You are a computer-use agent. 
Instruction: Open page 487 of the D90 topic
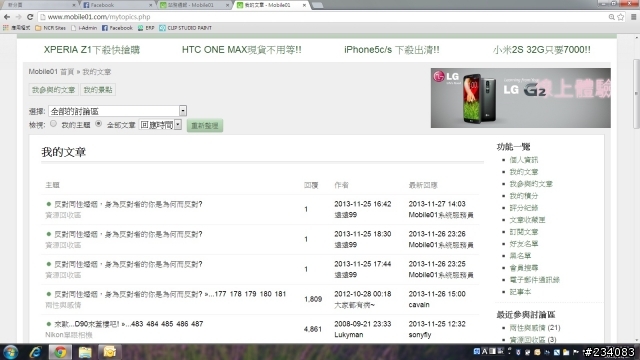[x=197, y=324]
